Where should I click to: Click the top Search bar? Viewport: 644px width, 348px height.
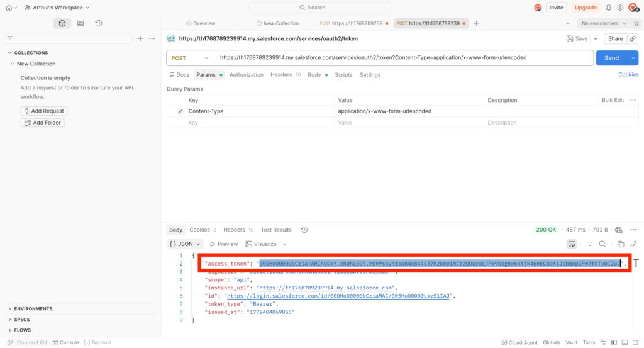point(320,8)
